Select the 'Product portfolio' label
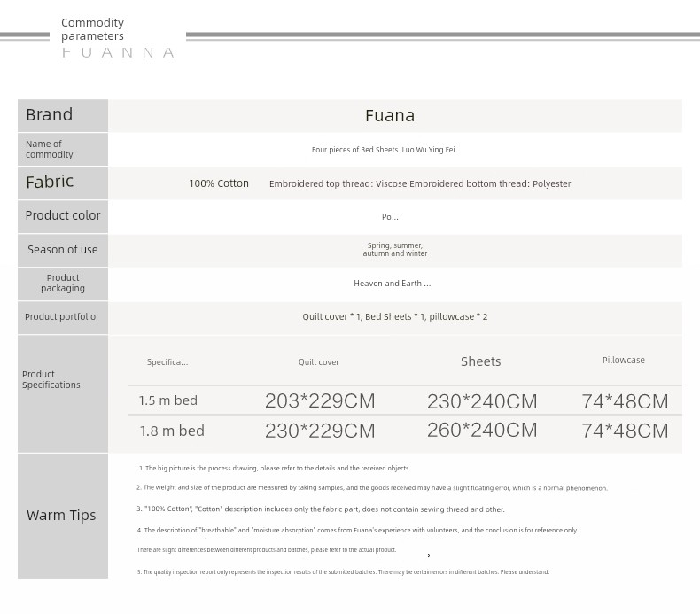 coord(60,316)
